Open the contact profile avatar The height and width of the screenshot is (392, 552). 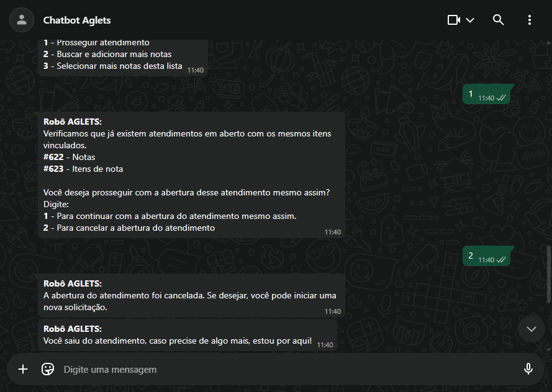[x=22, y=20]
